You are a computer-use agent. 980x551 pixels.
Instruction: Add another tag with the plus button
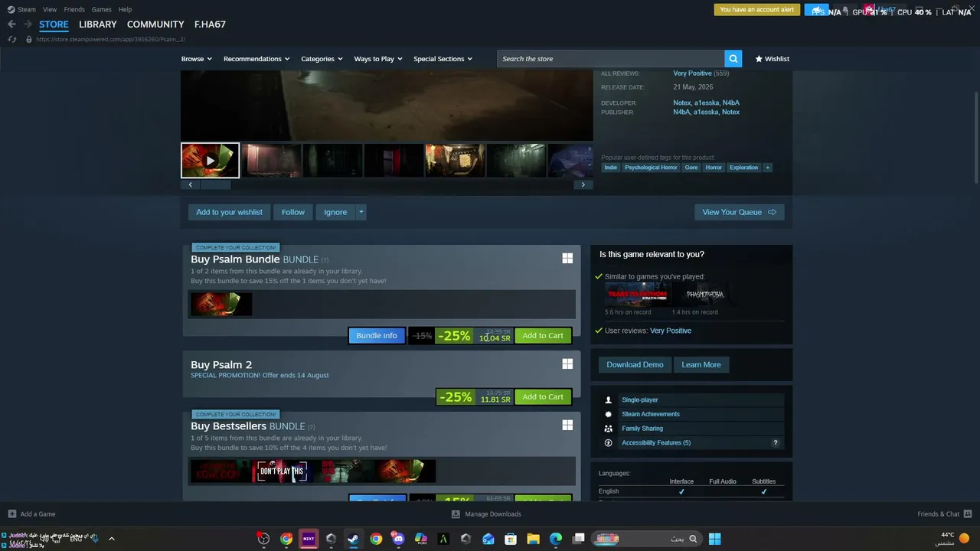[x=767, y=168]
